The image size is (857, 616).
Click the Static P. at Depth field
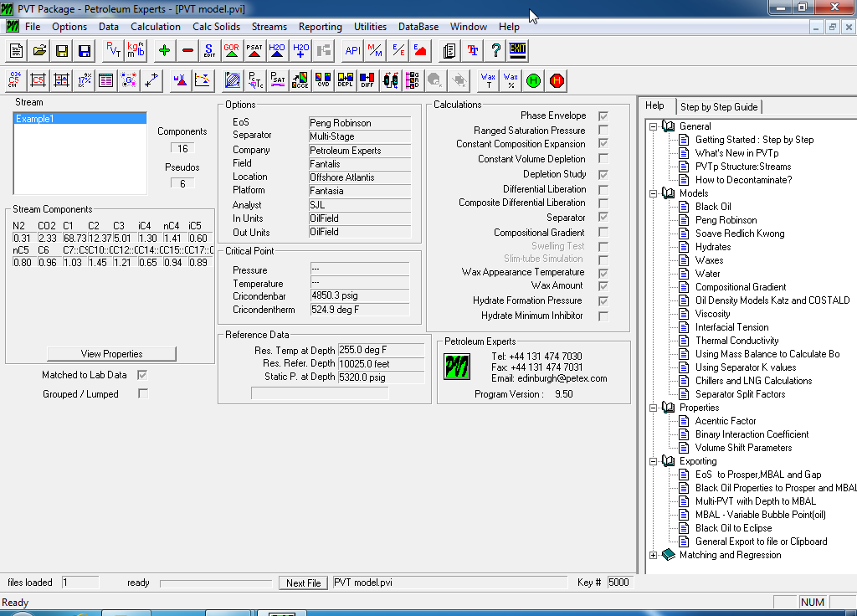(x=381, y=377)
